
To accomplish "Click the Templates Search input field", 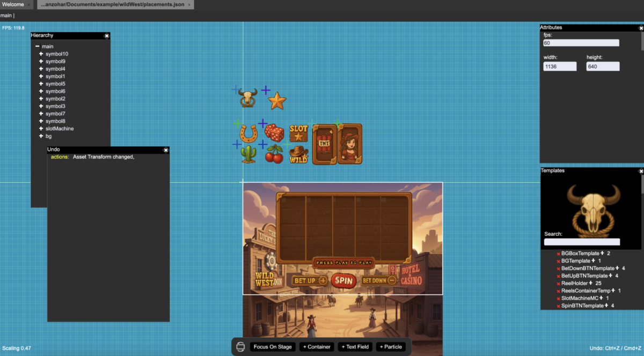I will [582, 242].
